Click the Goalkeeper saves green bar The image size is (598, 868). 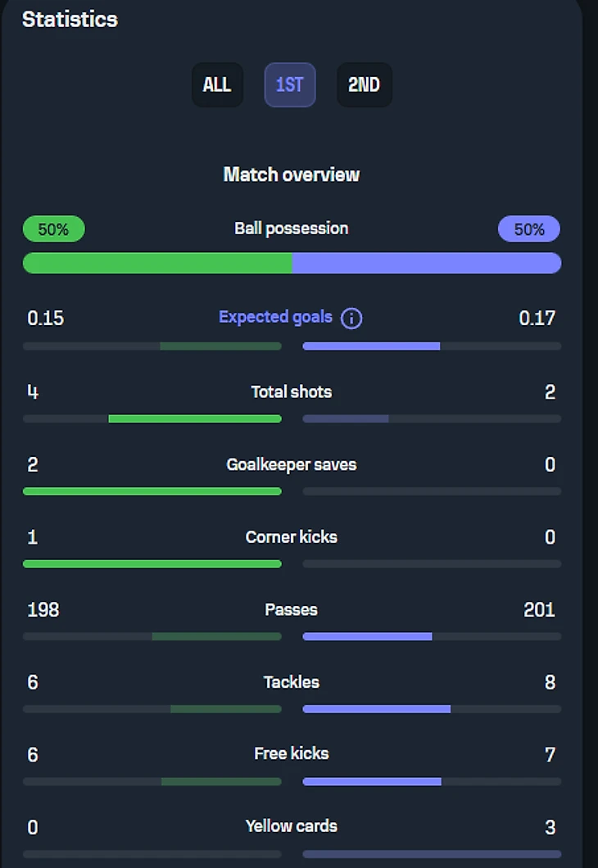point(152,491)
